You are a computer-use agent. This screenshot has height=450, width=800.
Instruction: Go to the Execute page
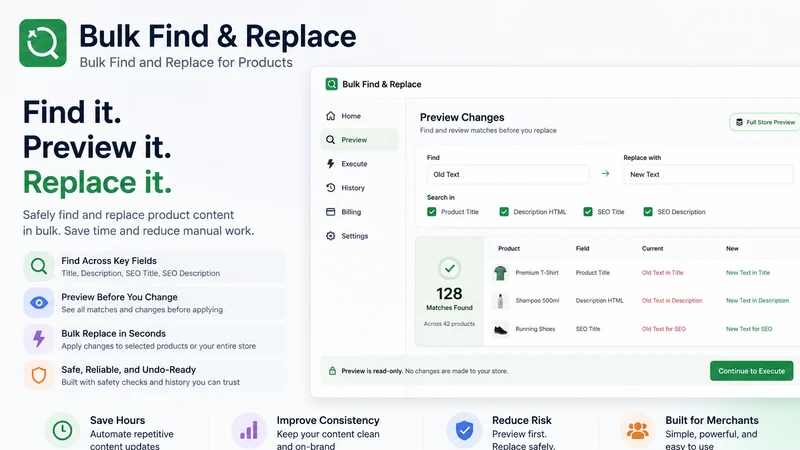[x=359, y=164]
